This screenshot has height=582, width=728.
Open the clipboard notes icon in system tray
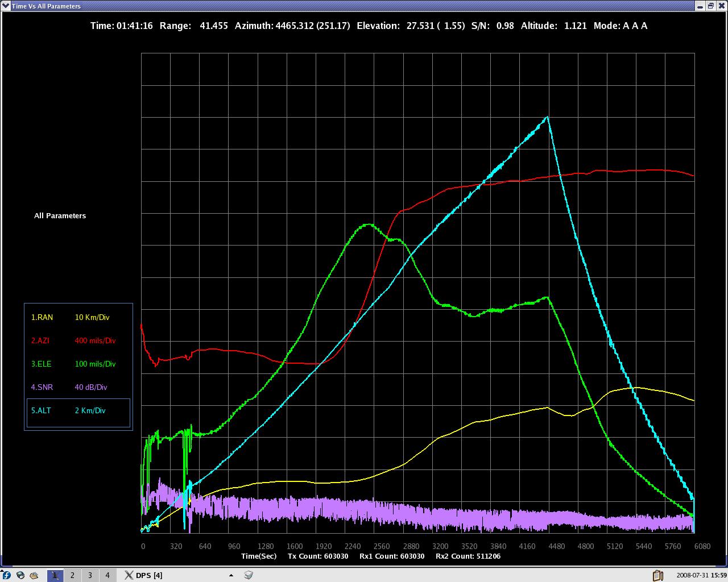pyautogui.click(x=657, y=575)
